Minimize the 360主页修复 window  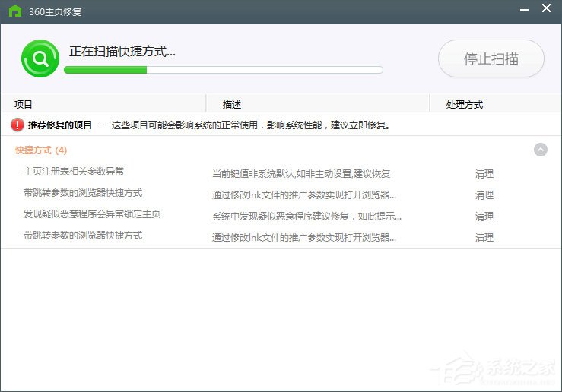point(525,9)
